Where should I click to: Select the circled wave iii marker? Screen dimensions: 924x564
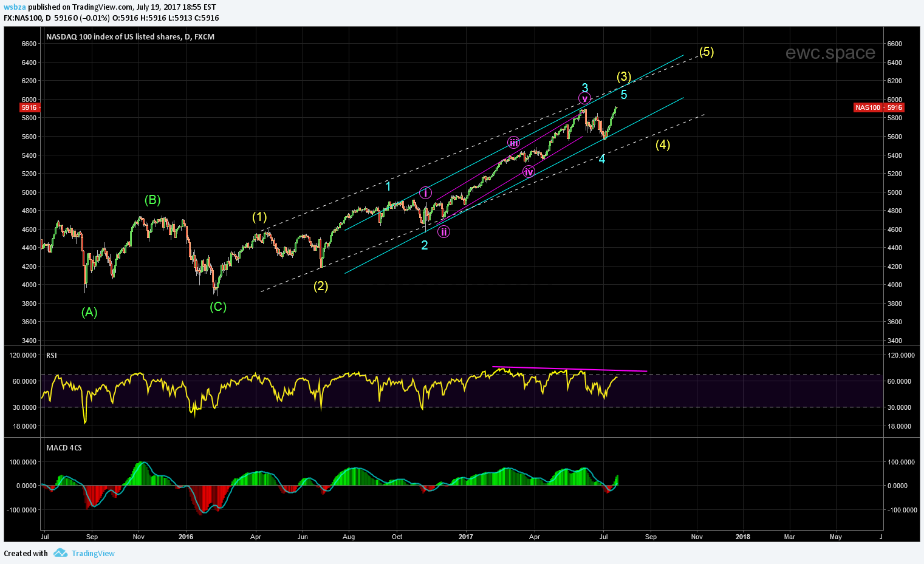point(514,143)
